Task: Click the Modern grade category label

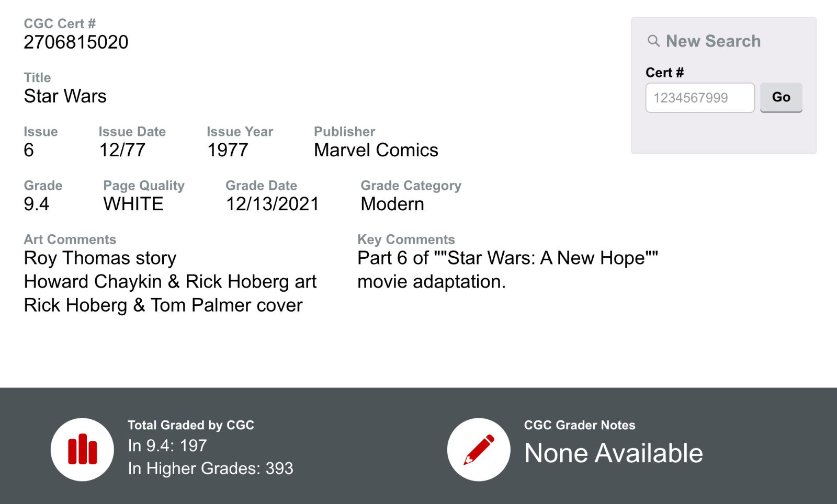Action: click(x=391, y=204)
